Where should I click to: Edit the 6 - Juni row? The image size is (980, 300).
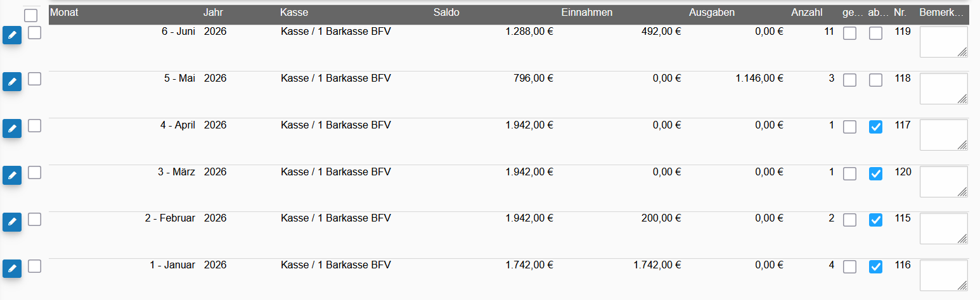tap(12, 35)
